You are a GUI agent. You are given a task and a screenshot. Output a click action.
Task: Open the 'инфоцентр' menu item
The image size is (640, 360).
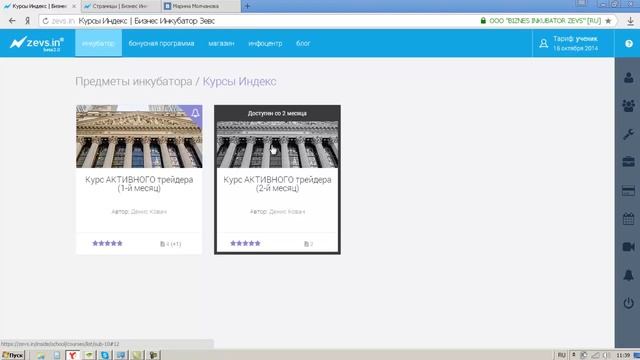[265, 43]
